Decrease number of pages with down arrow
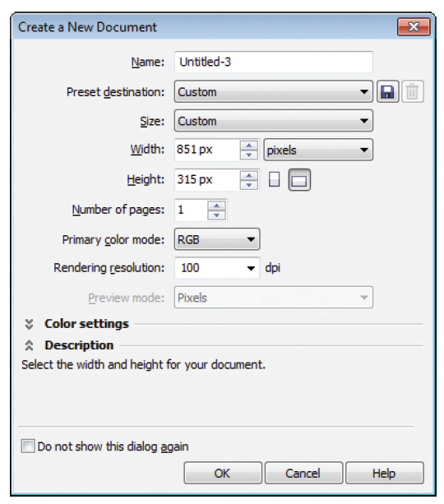 (217, 215)
